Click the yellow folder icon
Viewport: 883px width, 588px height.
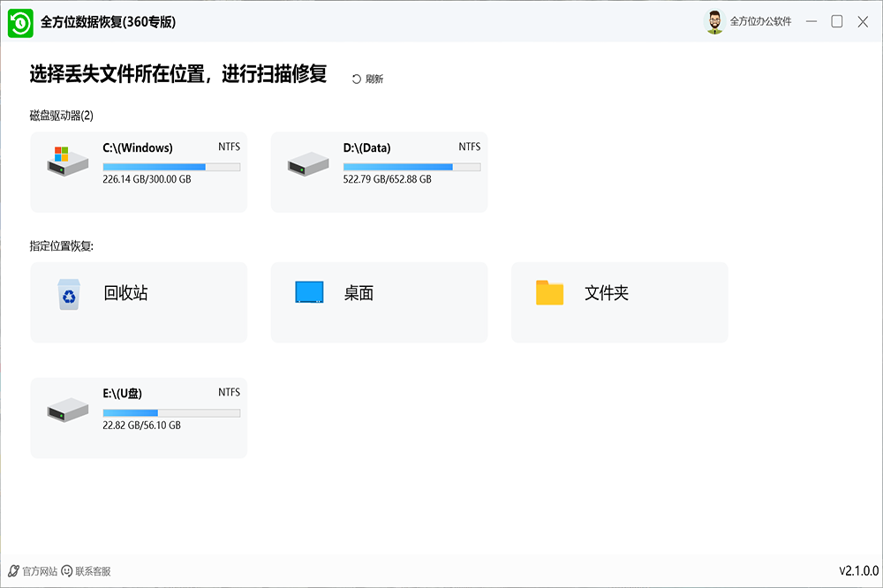point(549,293)
